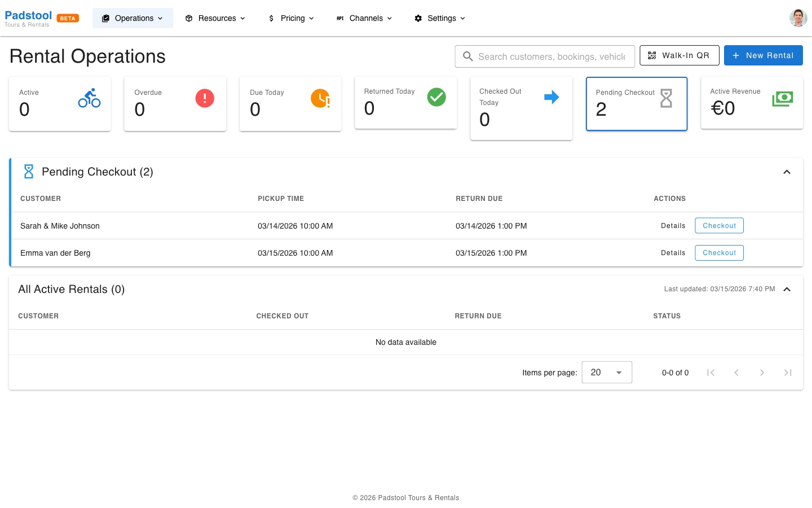Open the Settings menu

[440, 18]
